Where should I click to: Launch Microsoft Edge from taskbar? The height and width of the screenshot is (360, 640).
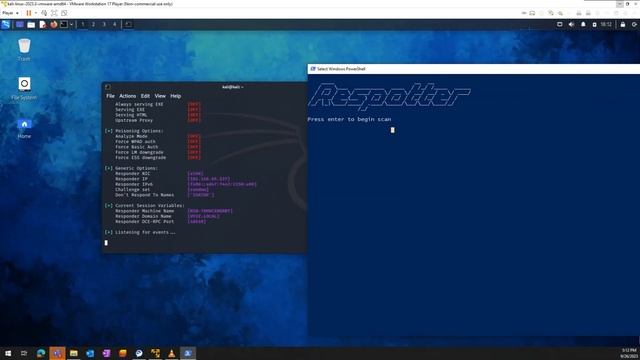tap(41, 353)
